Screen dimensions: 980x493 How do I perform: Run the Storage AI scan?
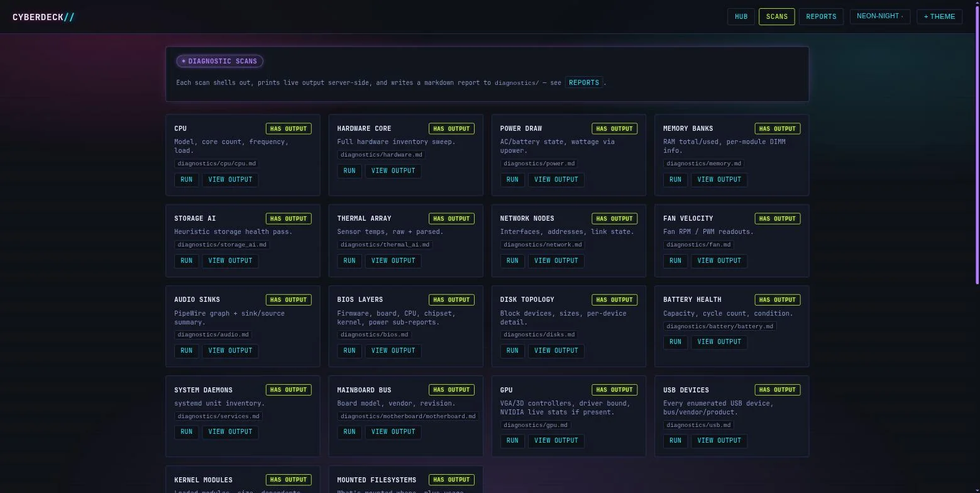(x=186, y=260)
